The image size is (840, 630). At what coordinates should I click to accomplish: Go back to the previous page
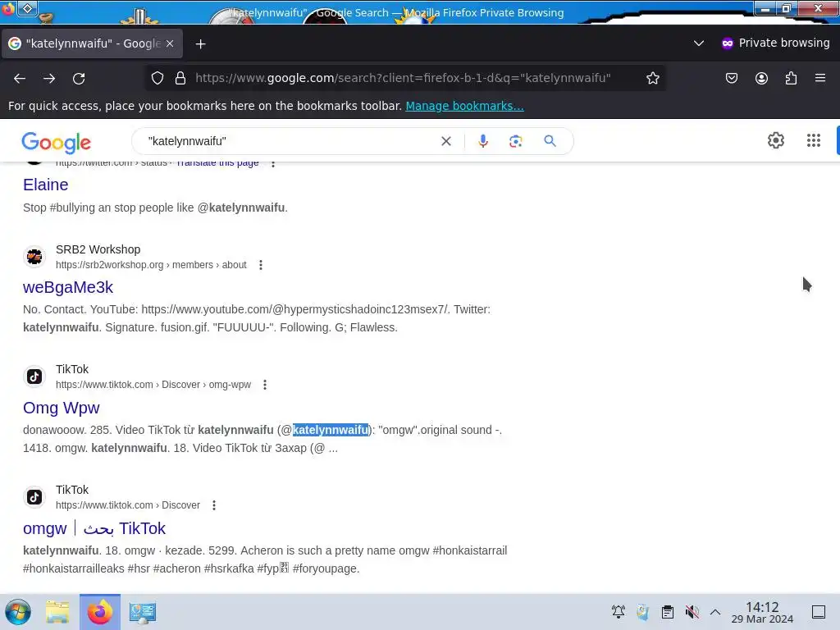pos(20,78)
